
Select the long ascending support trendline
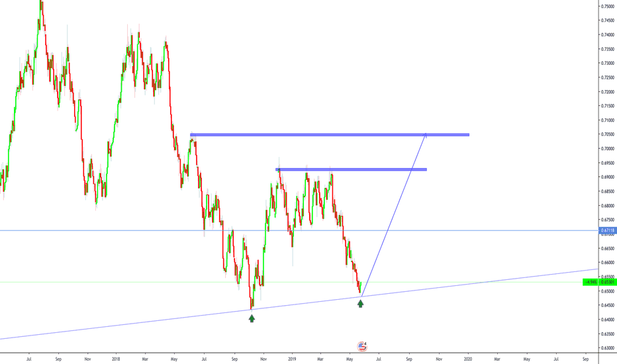click(299, 304)
